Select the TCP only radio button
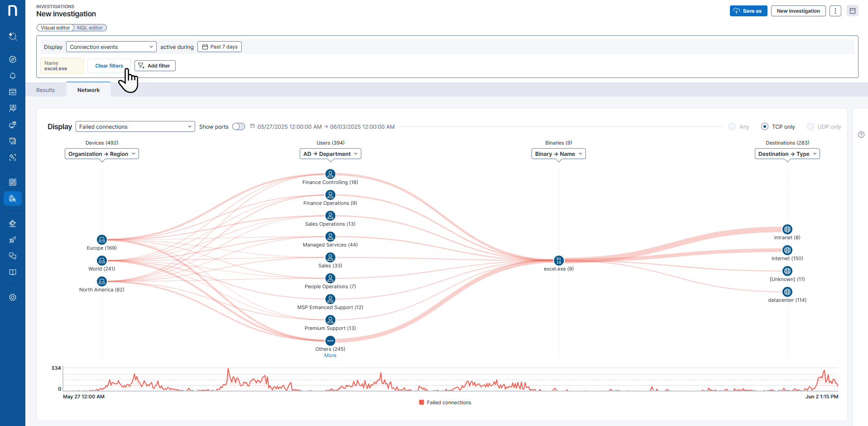Viewport: 868px width, 426px height. point(765,127)
